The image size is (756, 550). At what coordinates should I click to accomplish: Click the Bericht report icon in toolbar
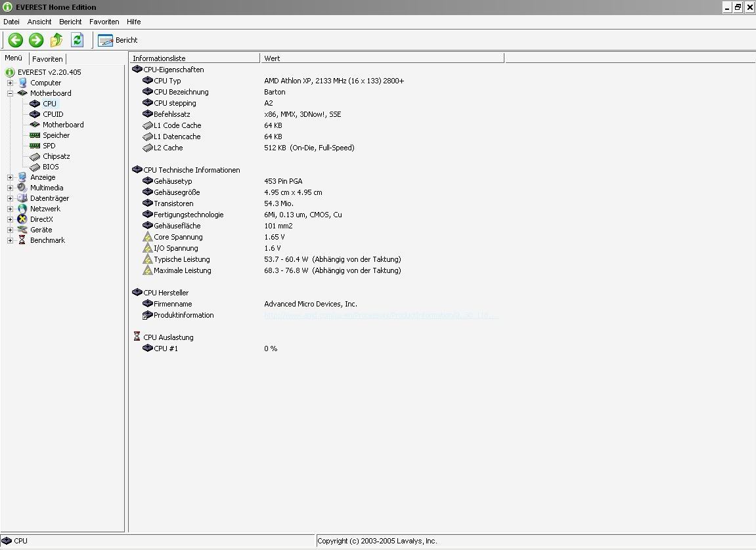pyautogui.click(x=105, y=40)
